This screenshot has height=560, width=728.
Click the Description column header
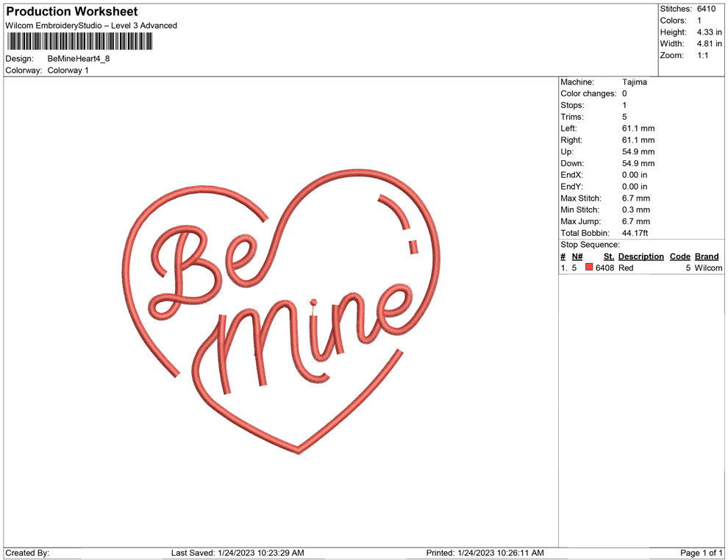click(x=641, y=256)
